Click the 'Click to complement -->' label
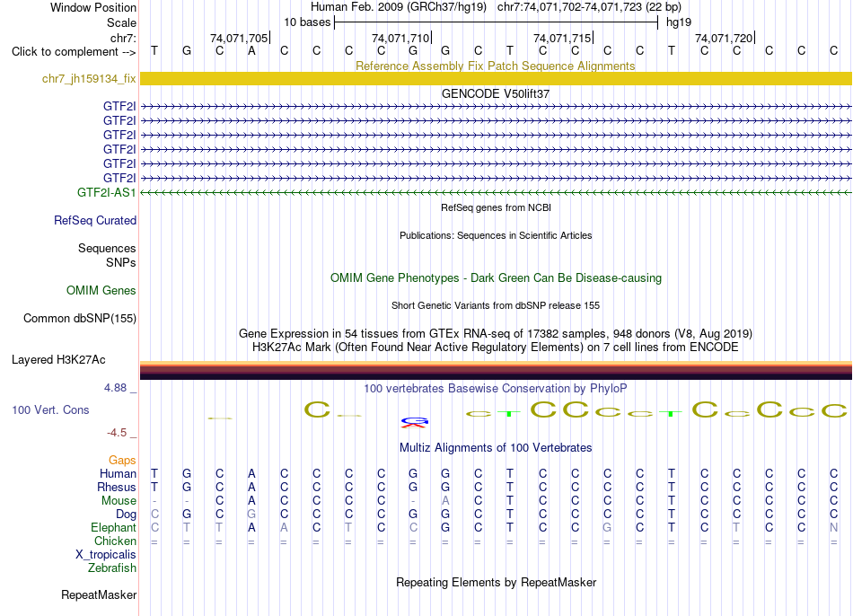 click(74, 52)
